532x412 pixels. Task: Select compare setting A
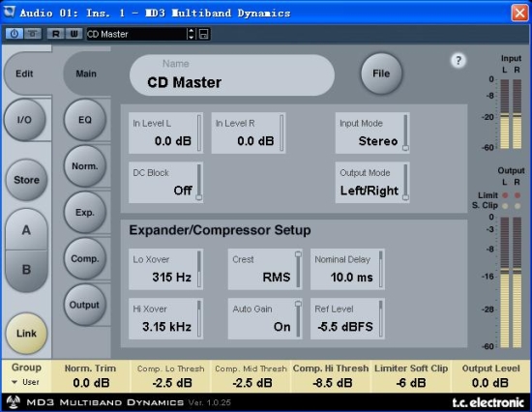(26, 230)
